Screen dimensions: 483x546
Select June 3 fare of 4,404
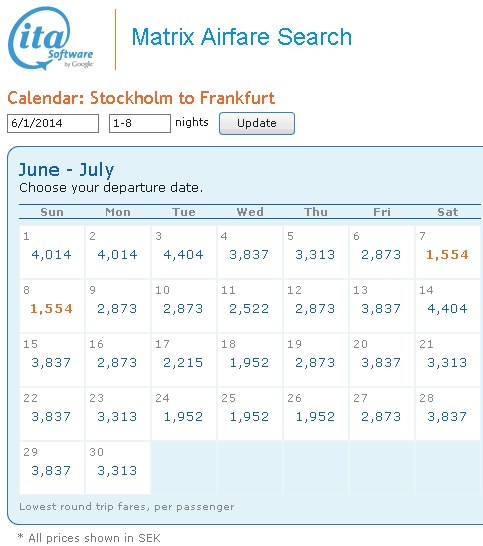[x=183, y=255]
